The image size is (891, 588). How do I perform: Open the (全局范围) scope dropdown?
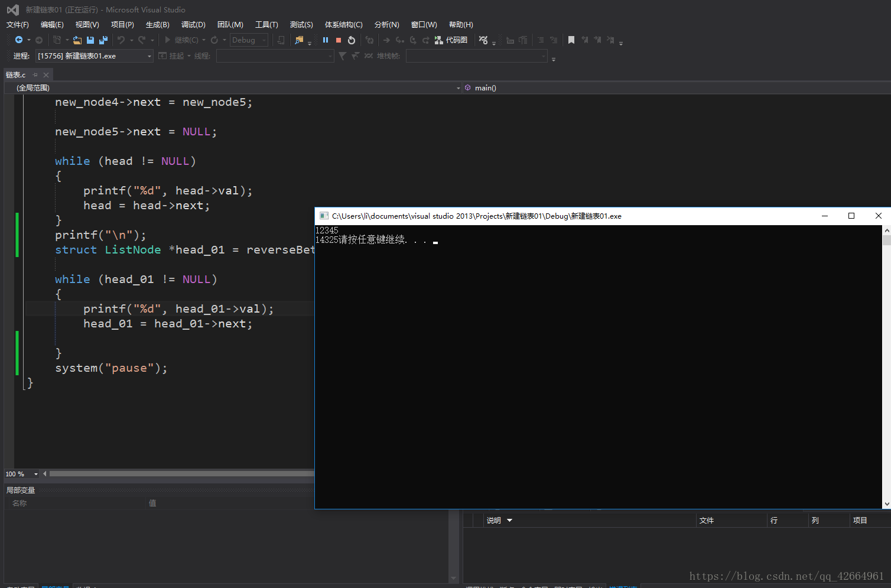(x=233, y=87)
